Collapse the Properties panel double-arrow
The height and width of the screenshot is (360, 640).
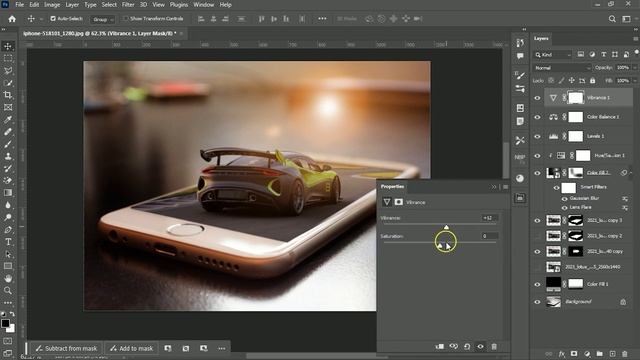[493, 187]
